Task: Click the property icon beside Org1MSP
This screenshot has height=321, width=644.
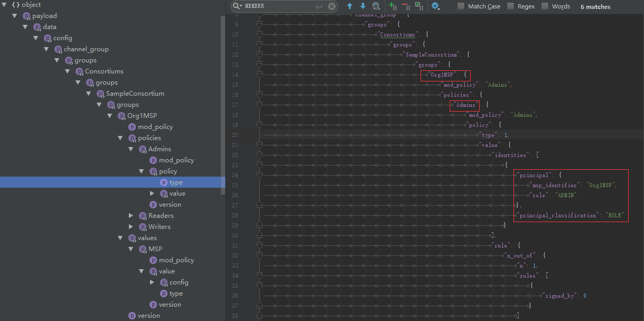Action: click(x=122, y=116)
